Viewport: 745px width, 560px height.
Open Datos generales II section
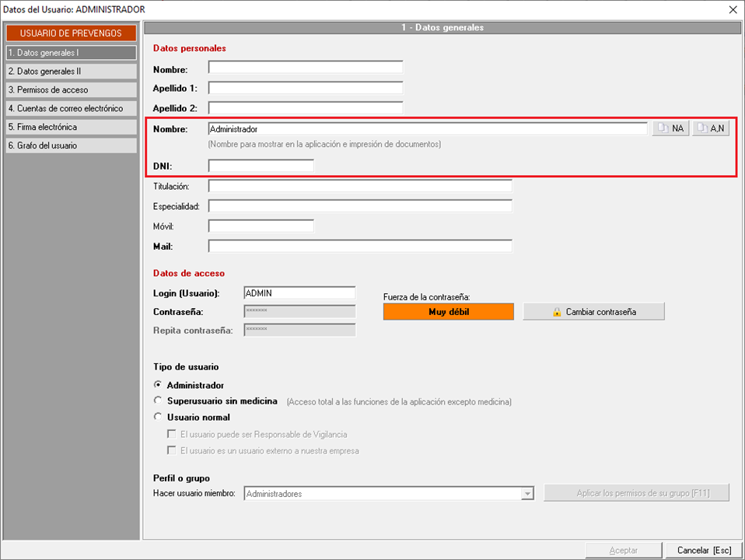click(x=71, y=72)
